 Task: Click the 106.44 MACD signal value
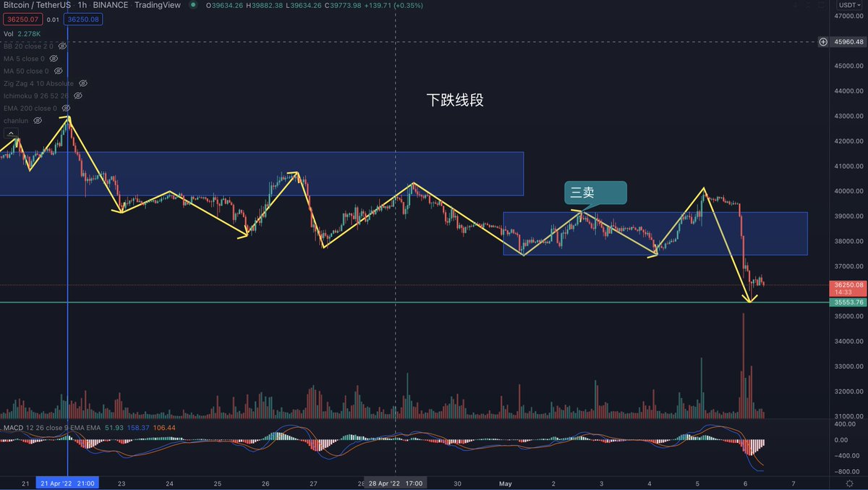163,428
